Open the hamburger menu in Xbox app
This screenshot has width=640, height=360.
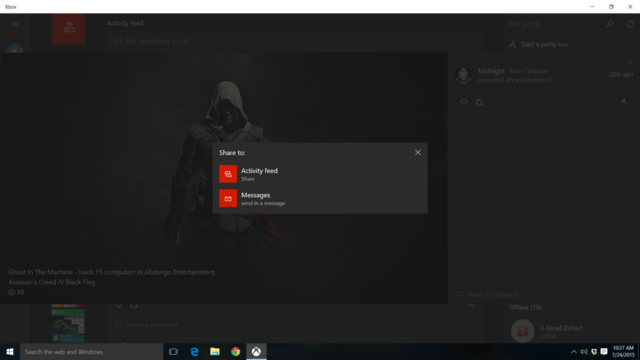pyautogui.click(x=15, y=24)
